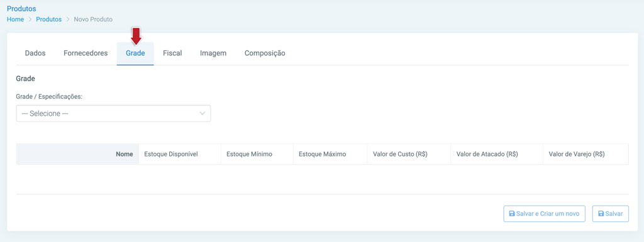Screen dimensions: 644x242
Task: Click the chevron after Produtos breadcrumb
Action: pos(68,19)
